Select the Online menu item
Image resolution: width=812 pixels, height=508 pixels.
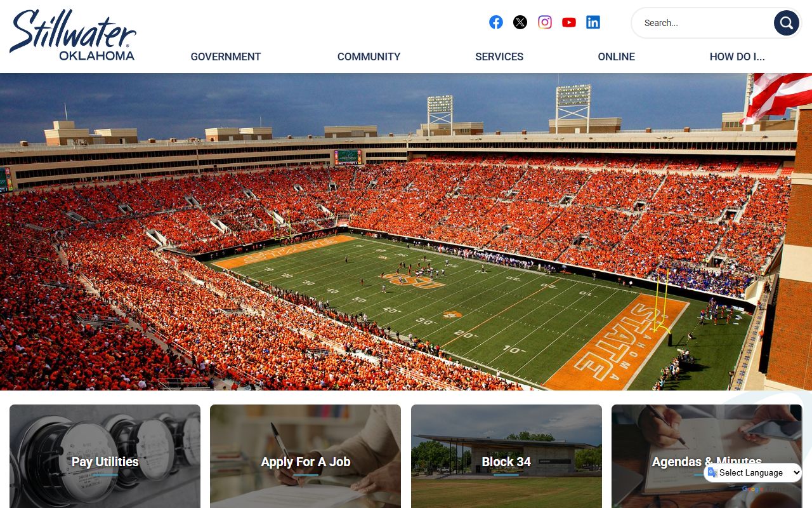[x=616, y=57]
